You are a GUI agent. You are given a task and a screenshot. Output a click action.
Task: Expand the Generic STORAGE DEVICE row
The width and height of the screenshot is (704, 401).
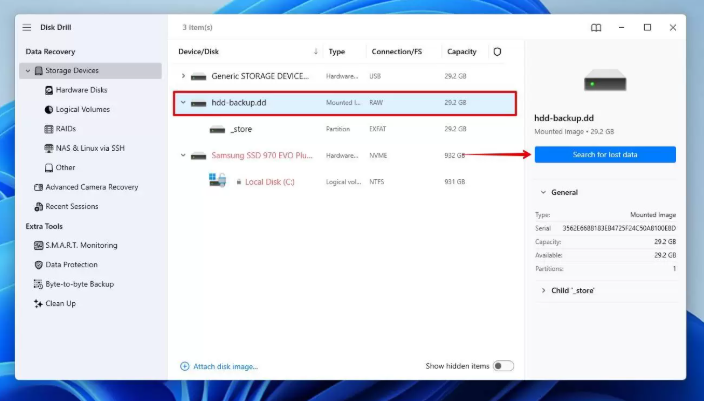(183, 76)
